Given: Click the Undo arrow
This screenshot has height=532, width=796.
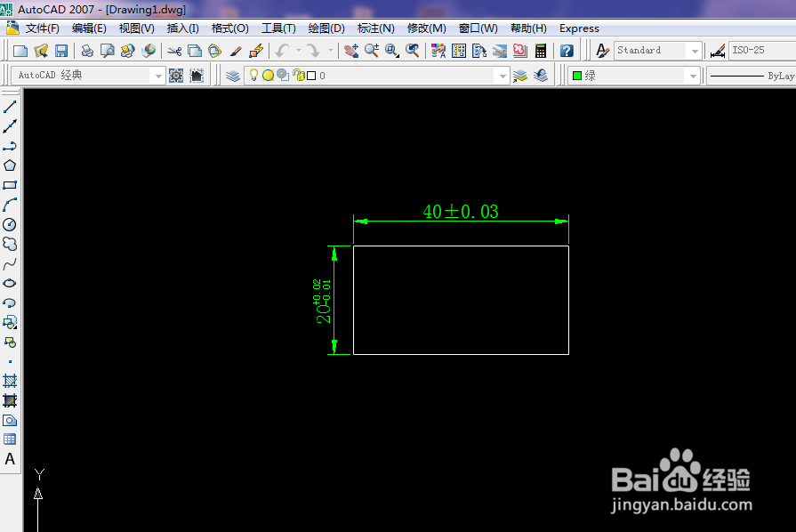Looking at the screenshot, I should click(283, 50).
